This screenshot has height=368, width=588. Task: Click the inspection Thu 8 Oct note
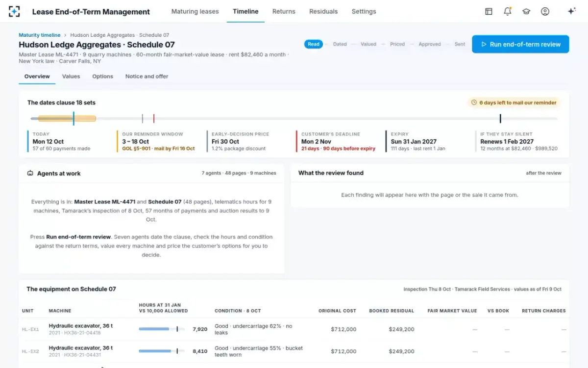click(482, 289)
